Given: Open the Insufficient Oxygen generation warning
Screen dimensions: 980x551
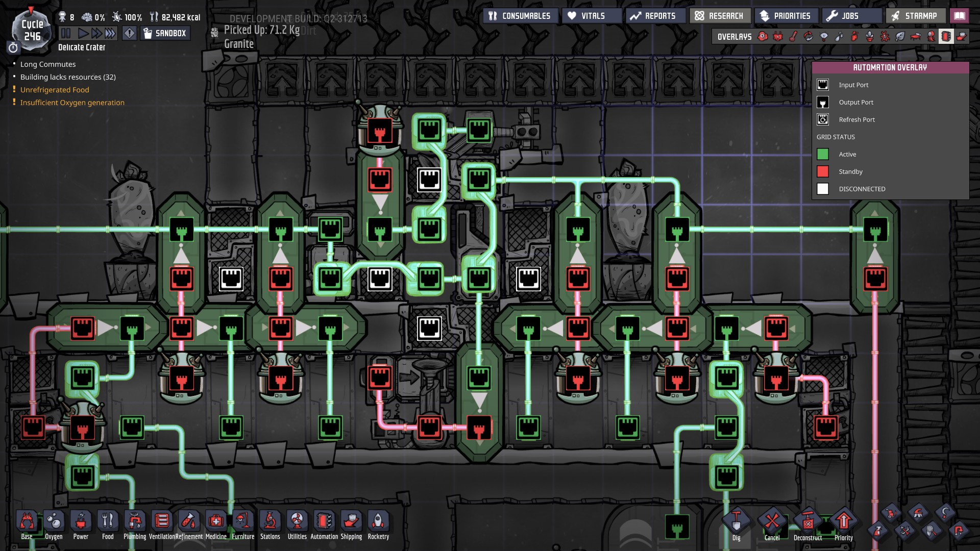Looking at the screenshot, I should click(72, 103).
